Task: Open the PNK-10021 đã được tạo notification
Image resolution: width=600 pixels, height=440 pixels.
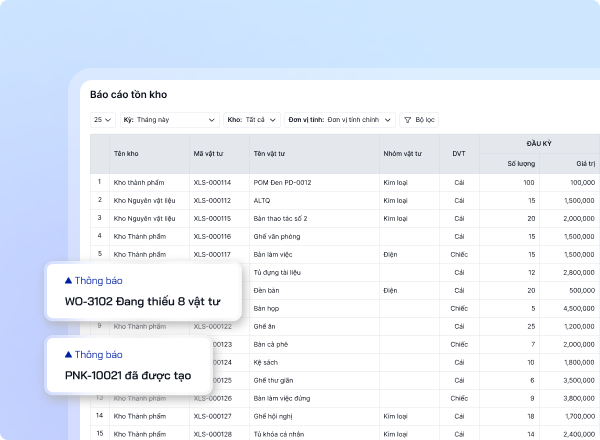Action: pos(129,365)
